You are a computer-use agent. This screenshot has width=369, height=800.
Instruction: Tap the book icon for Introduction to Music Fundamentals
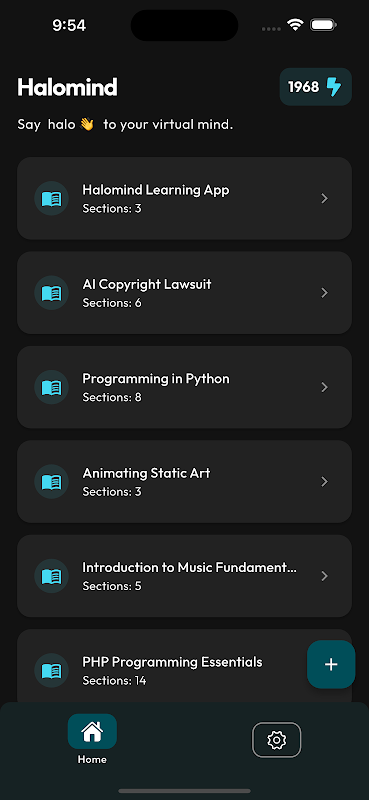tap(52, 576)
